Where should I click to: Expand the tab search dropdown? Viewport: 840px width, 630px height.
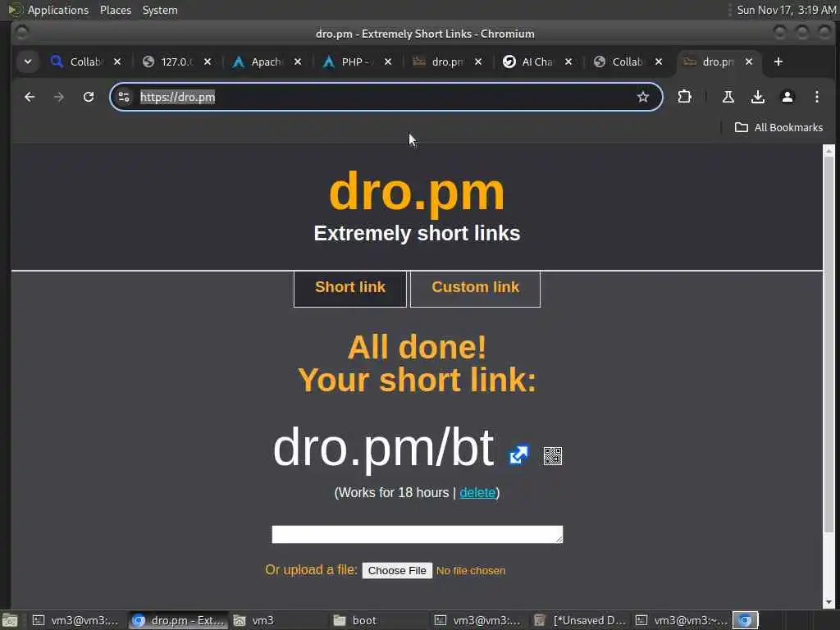coord(28,62)
